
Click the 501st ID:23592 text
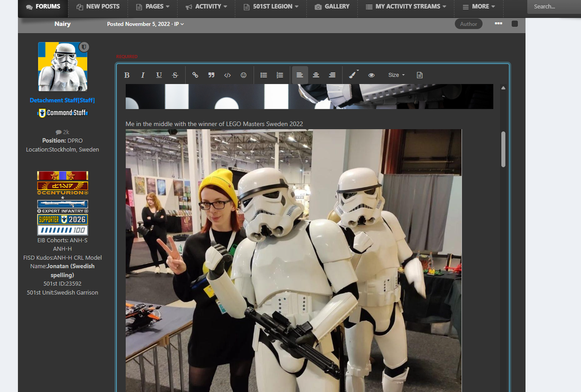(63, 284)
